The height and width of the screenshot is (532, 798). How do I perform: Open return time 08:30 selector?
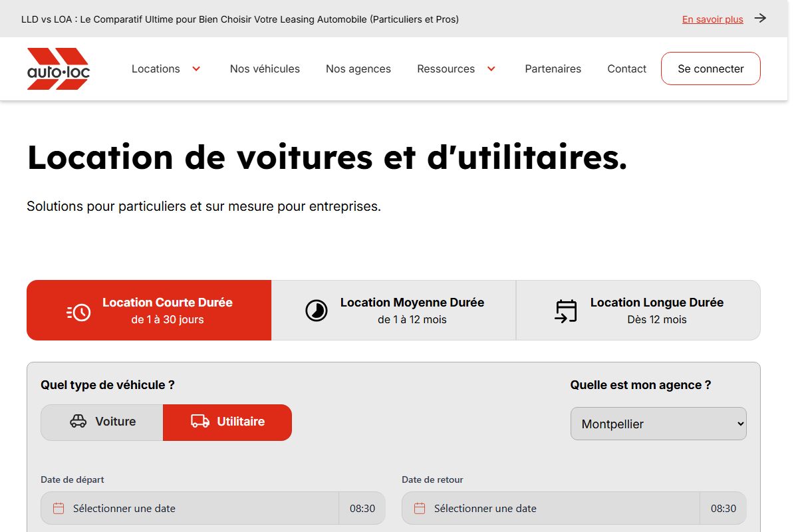pyautogui.click(x=724, y=508)
